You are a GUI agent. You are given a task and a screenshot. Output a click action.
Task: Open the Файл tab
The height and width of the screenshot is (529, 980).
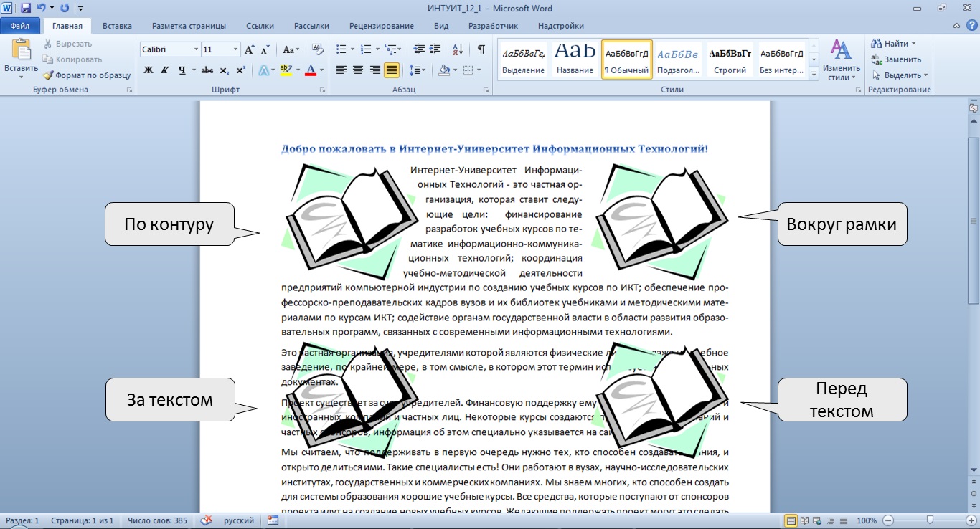pyautogui.click(x=20, y=26)
